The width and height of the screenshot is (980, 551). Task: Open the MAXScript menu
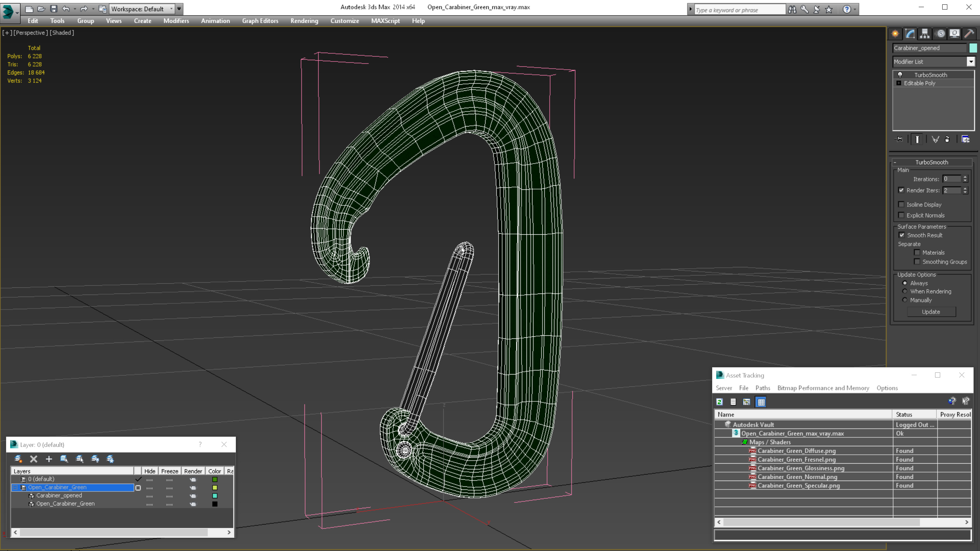click(x=386, y=21)
